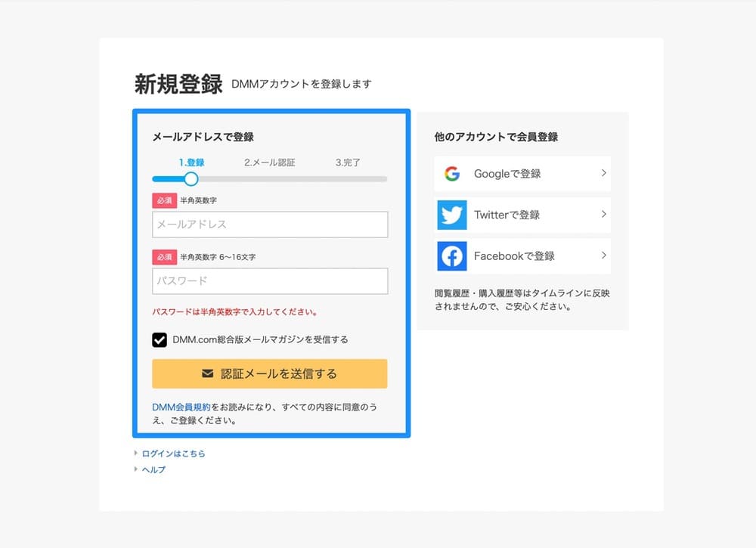Expand the Googleで登録 chevron arrow
Viewport: 756px width, 548px height.
(603, 173)
